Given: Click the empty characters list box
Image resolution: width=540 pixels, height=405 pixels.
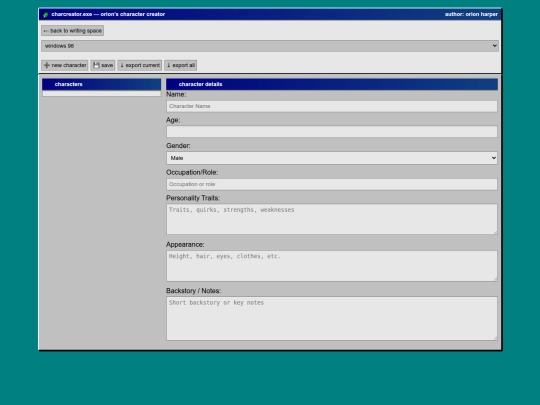Looking at the screenshot, I should coord(102,94).
